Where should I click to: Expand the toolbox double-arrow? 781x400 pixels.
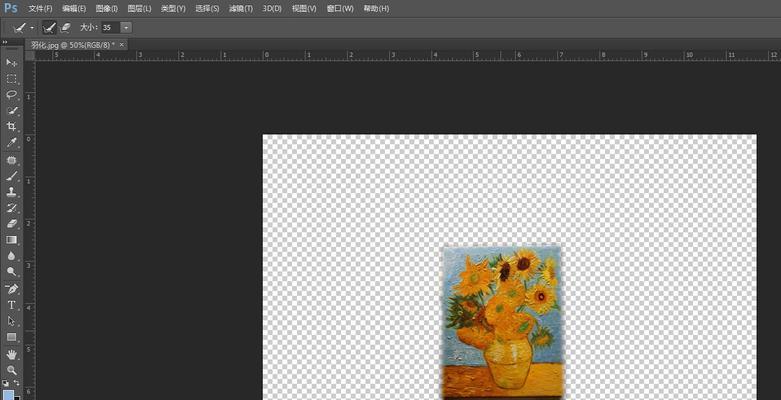click(4, 42)
